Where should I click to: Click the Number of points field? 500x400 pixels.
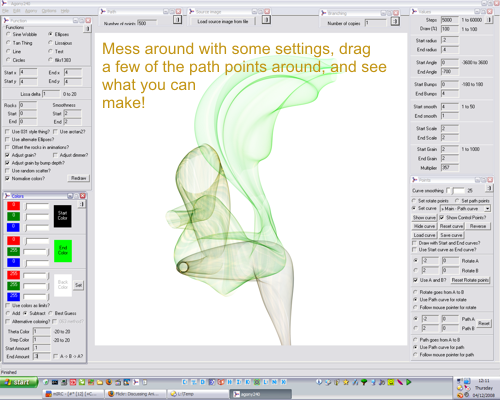147,23
